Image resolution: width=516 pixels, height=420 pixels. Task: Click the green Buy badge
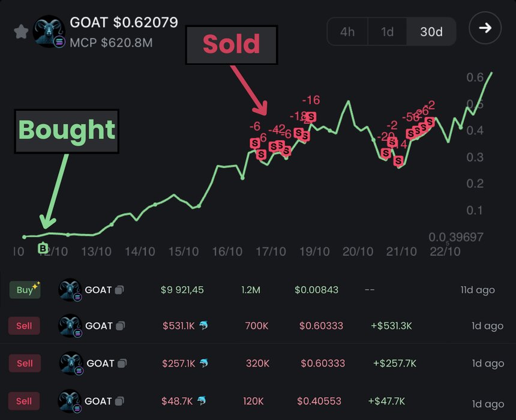click(25, 290)
